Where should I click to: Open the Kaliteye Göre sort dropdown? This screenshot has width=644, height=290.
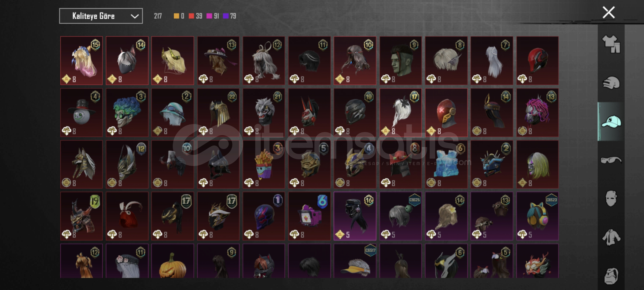[x=101, y=16]
